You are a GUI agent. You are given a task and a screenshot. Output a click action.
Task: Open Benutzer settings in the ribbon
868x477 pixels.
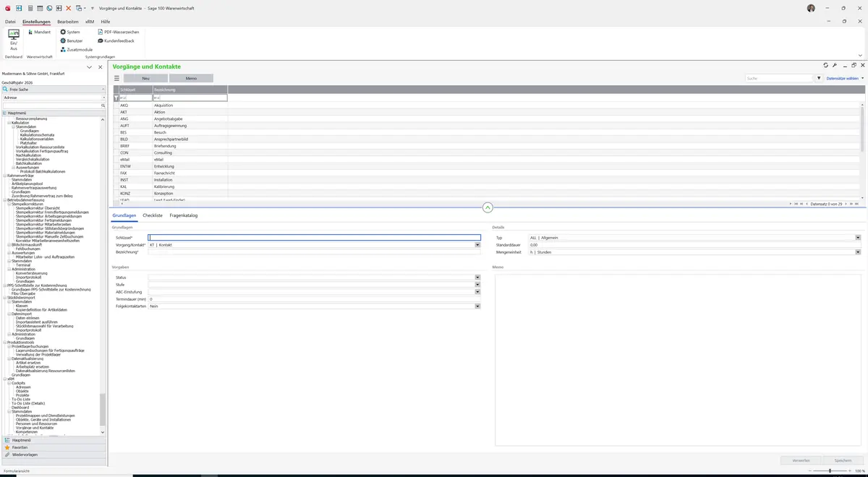click(72, 40)
